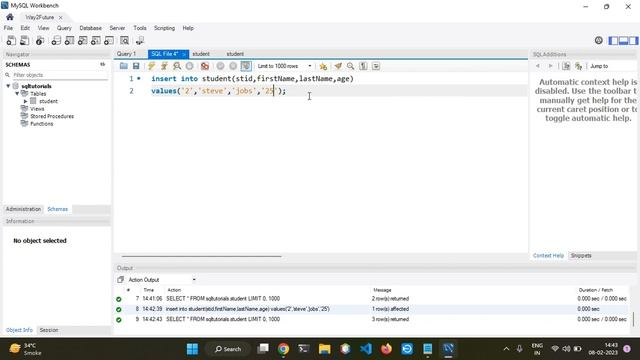640x360 pixels.
Task: Switch to the Session tab
Action: [x=49, y=330]
